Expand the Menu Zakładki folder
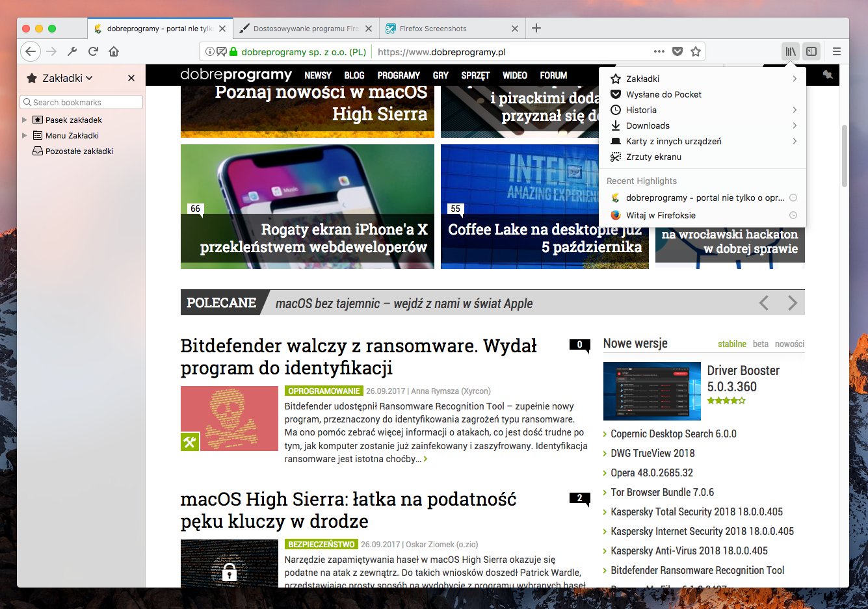 tap(25, 135)
